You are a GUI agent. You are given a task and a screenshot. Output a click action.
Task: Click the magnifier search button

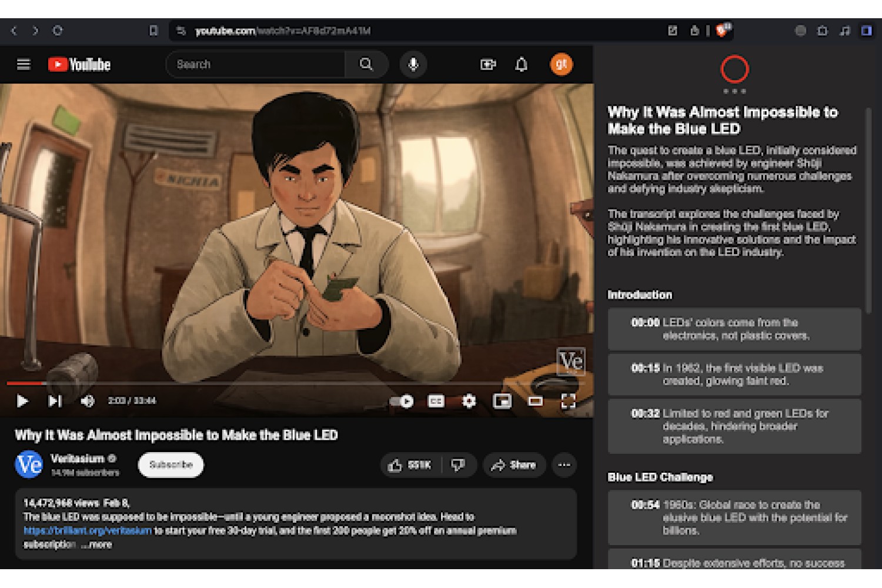point(366,64)
